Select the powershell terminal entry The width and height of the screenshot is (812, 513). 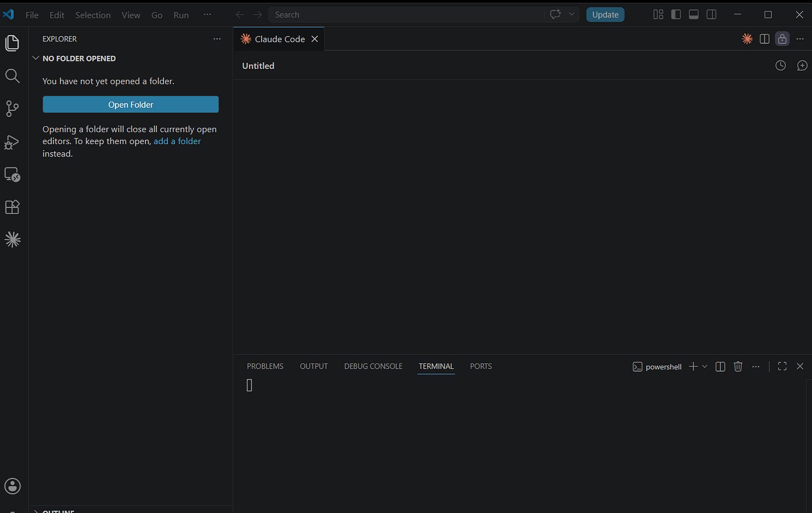click(657, 367)
